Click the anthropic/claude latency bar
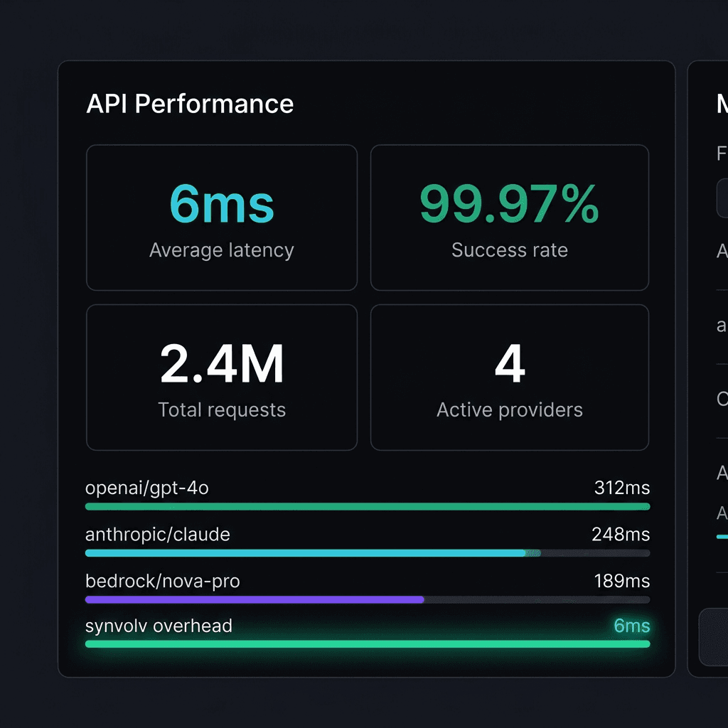 [368, 553]
